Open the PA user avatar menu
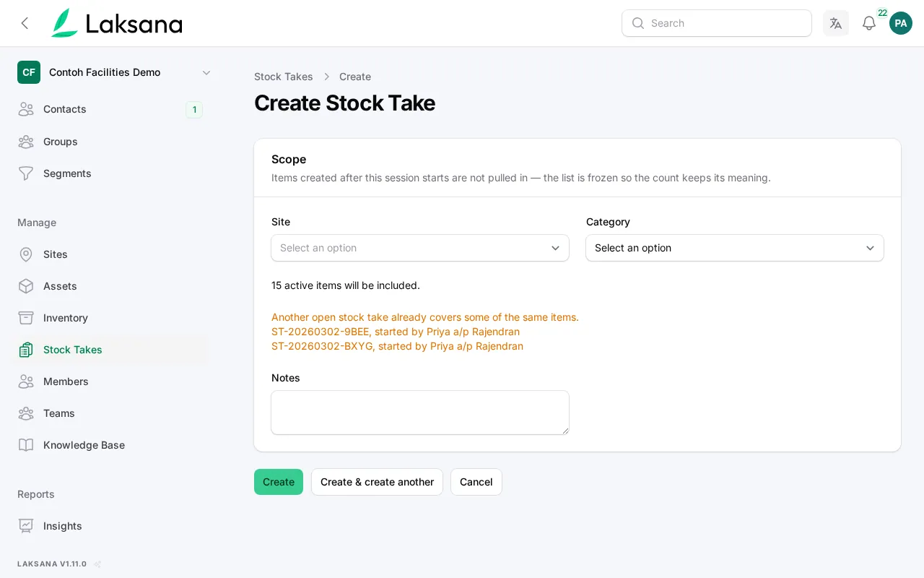Viewport: 924px width, 578px height. pyautogui.click(x=901, y=23)
